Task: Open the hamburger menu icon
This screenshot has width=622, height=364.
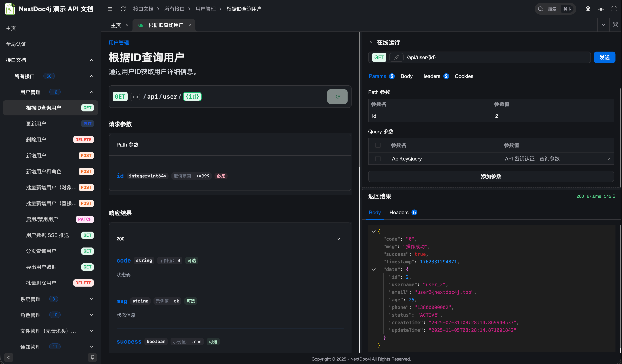Action: point(110,9)
